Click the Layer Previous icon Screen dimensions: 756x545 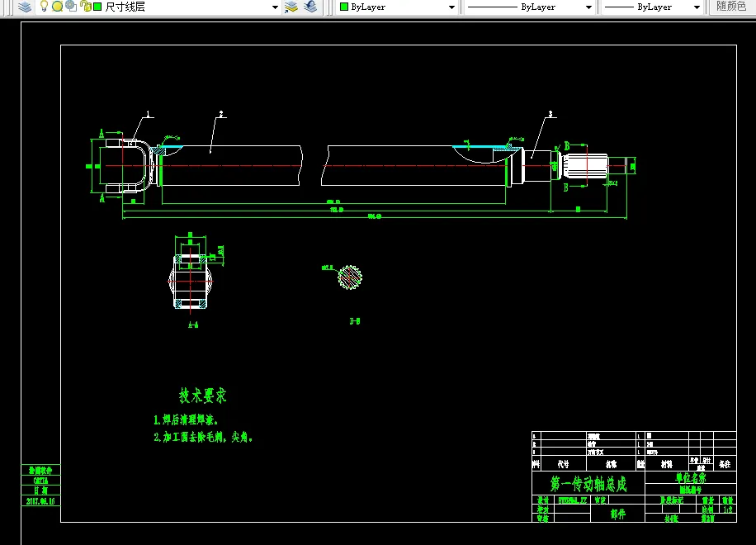coord(310,7)
